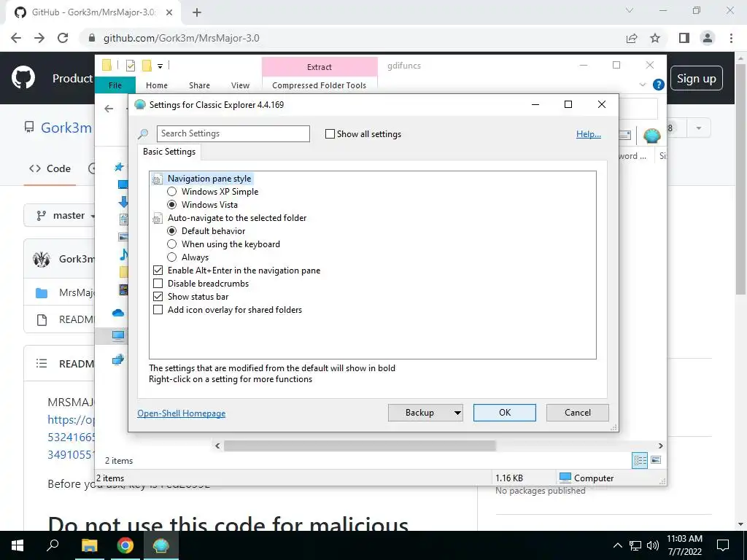Screen dimensions: 747x560
Task: Click the GitHub Sign up button
Action: point(697,79)
